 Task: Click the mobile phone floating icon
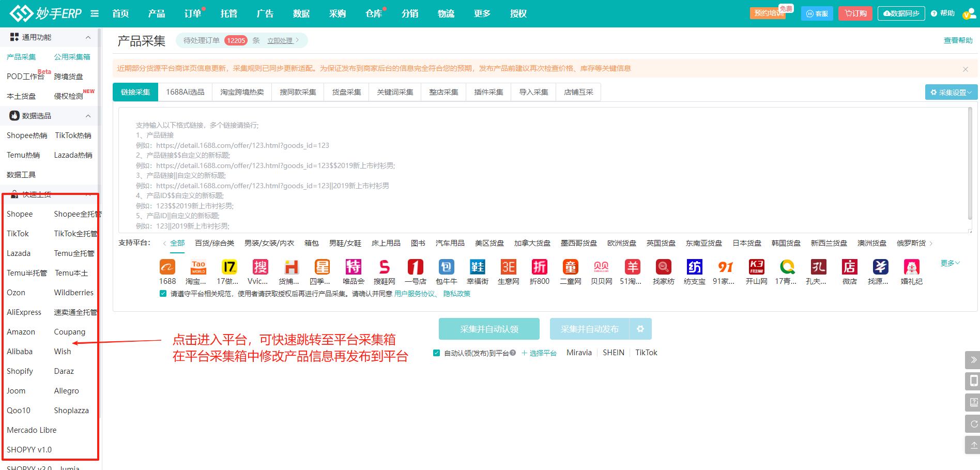pyautogui.click(x=973, y=381)
